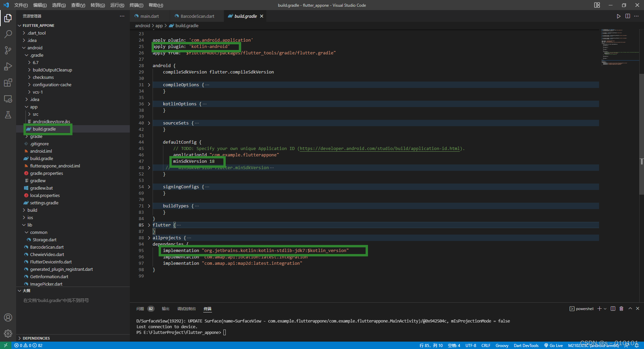Unfold signingConfigs block at line 54

click(x=149, y=187)
